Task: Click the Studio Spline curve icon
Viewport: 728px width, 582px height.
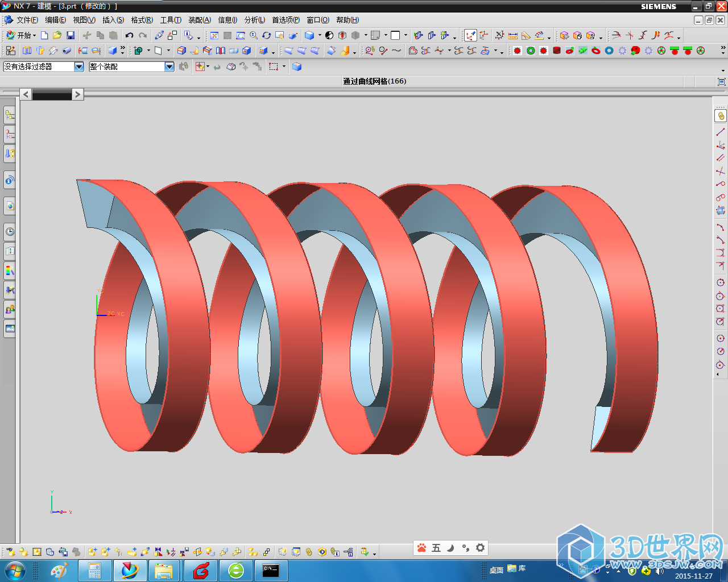Action: tap(396, 51)
